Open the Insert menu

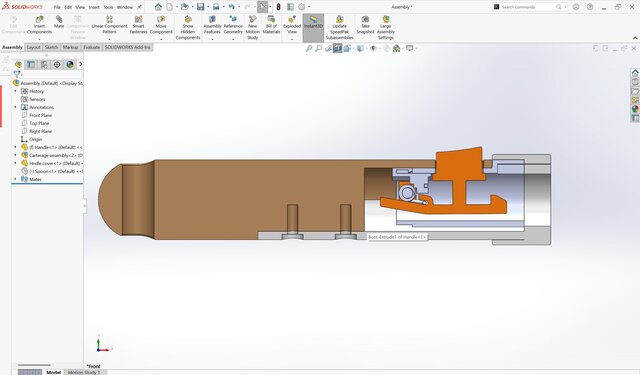point(94,7)
